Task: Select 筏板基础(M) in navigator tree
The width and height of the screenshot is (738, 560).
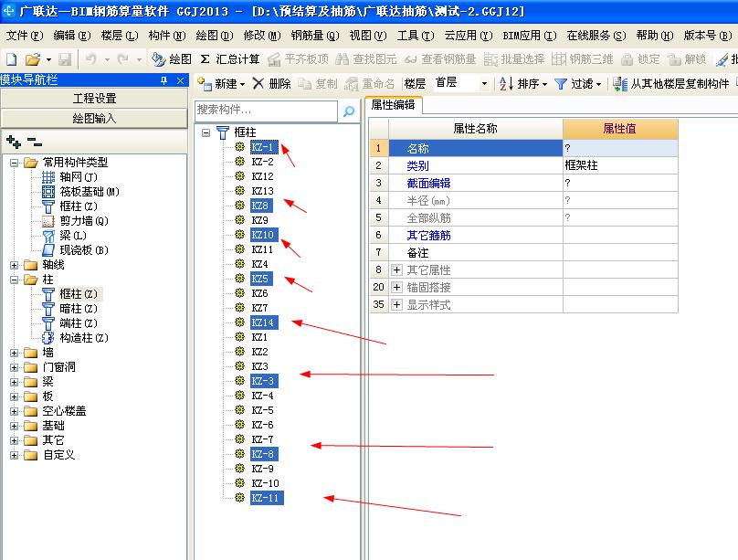Action: (x=90, y=192)
